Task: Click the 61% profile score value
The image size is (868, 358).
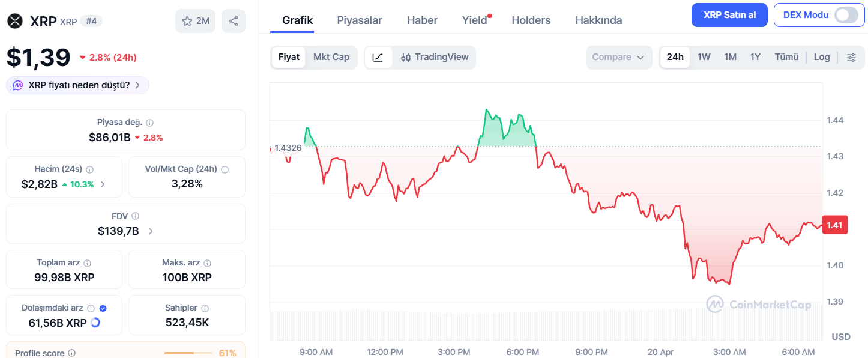Action: (228, 353)
